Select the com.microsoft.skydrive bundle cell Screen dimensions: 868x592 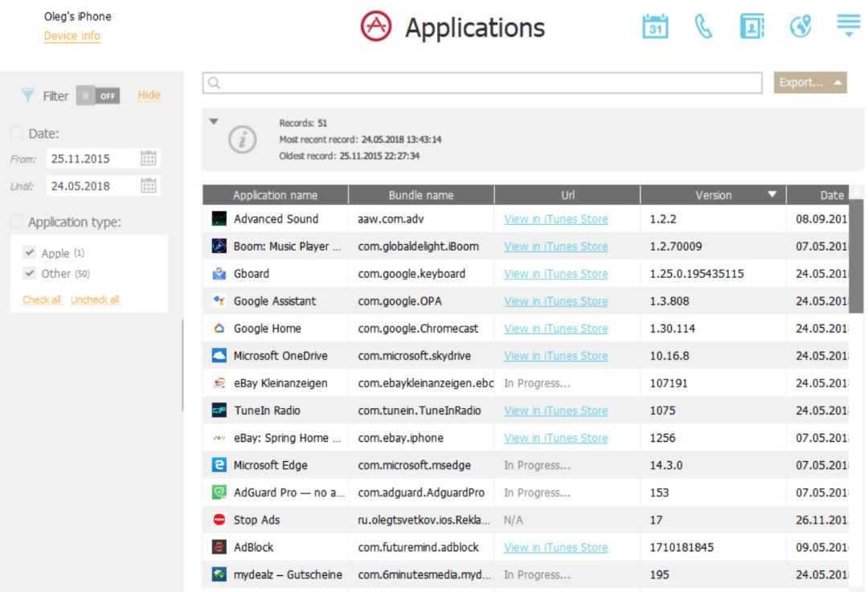(421, 356)
